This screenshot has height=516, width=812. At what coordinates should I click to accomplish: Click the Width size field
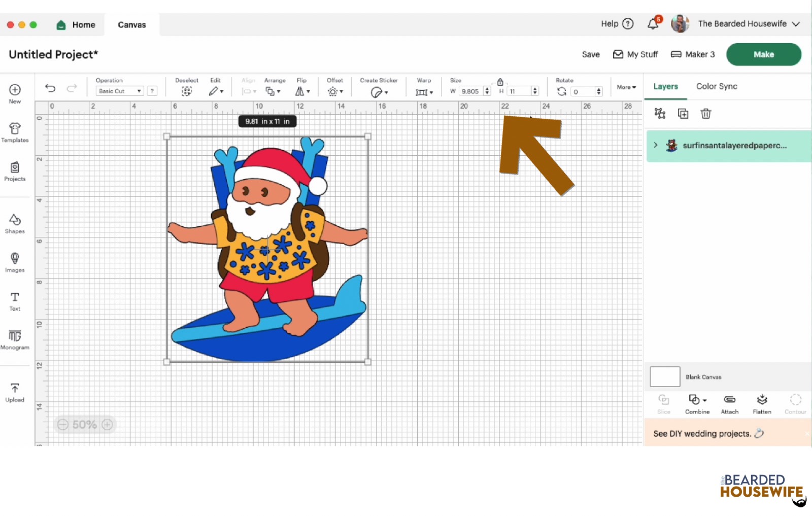click(x=470, y=91)
